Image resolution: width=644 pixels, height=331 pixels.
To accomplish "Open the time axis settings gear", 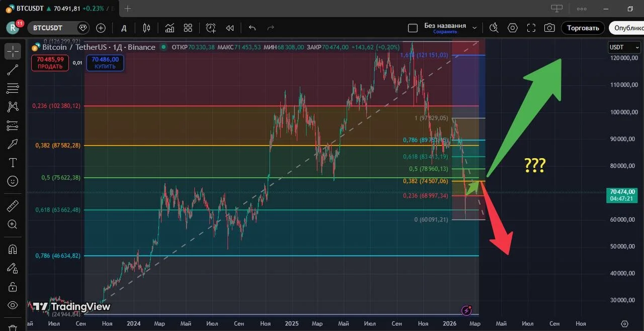I will 625,324.
